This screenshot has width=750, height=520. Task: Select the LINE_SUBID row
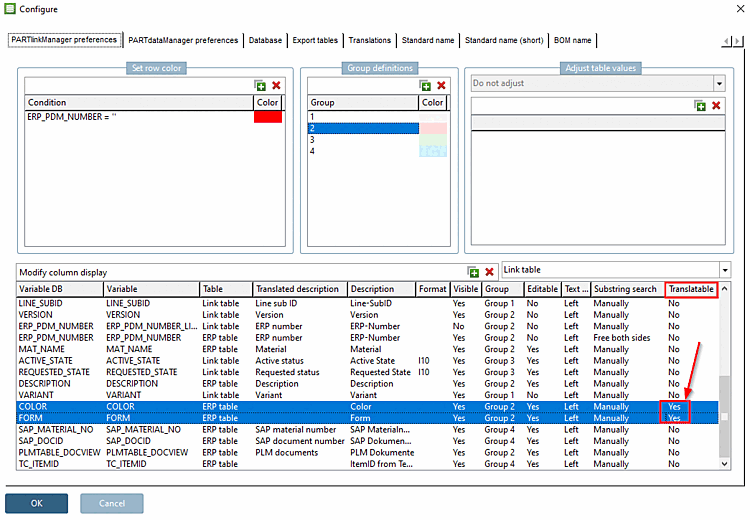(367, 303)
